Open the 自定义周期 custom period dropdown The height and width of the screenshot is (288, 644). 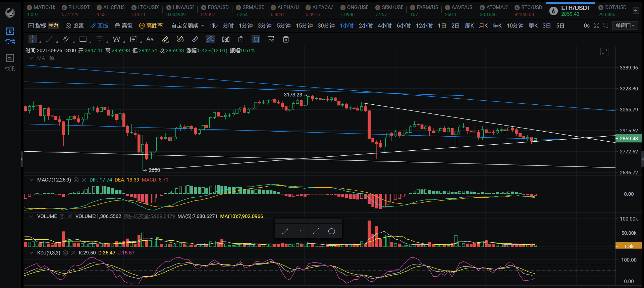tap(187, 26)
